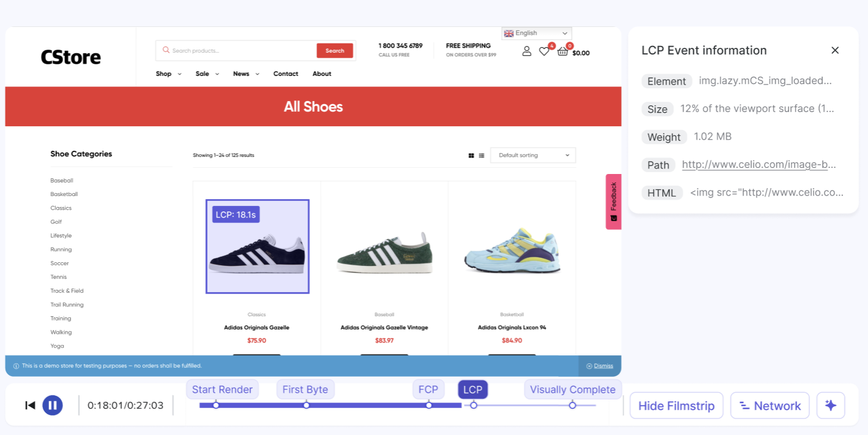Open the Default sorting dropdown
The height and width of the screenshot is (435, 868).
[x=534, y=156]
